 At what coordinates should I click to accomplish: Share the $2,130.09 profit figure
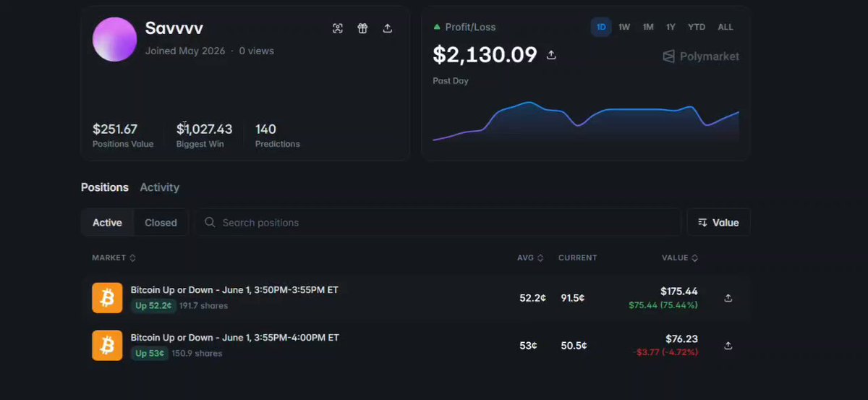(x=551, y=55)
